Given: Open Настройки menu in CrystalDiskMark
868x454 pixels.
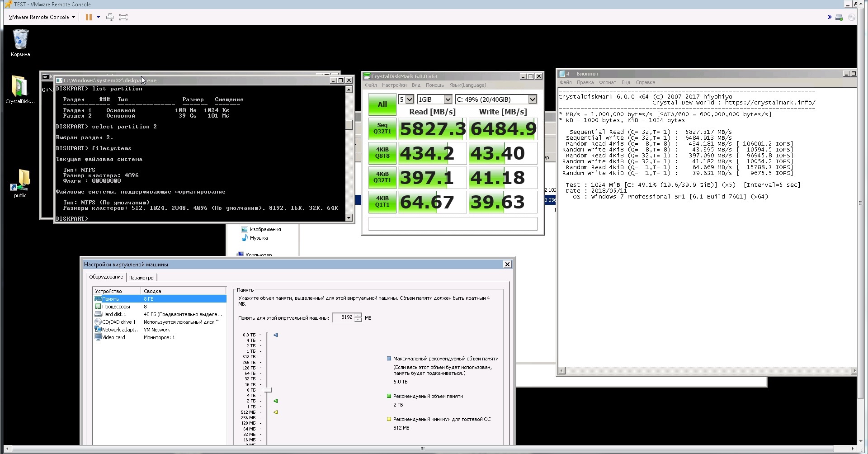Looking at the screenshot, I should pos(394,85).
